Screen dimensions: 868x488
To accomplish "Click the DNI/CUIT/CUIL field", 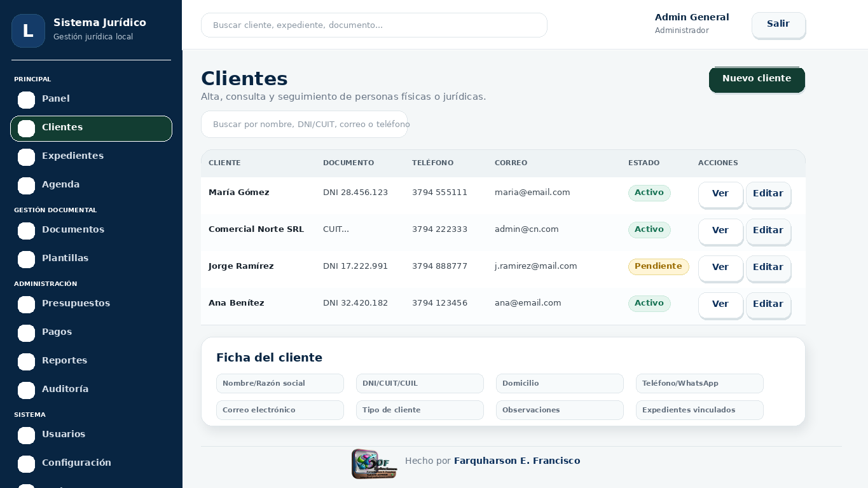I will click(420, 383).
